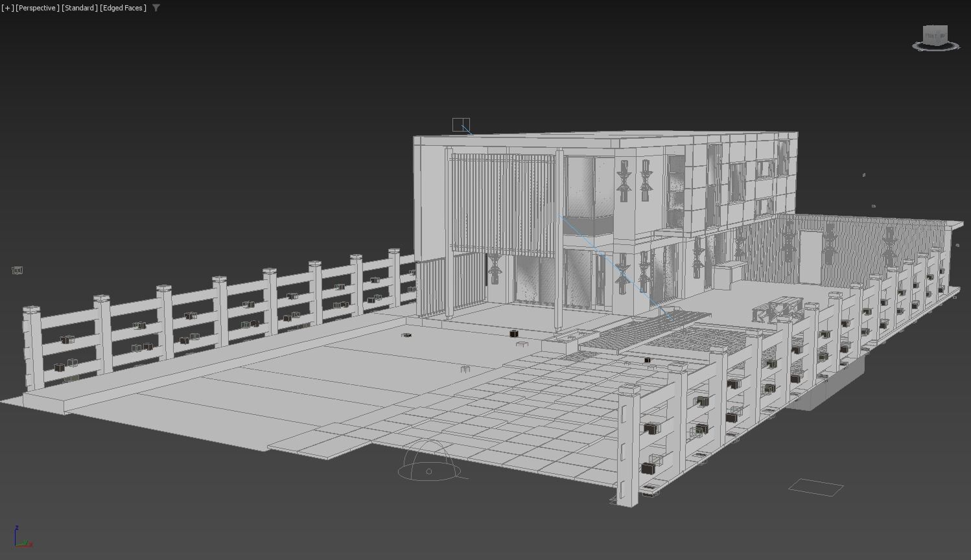Image resolution: width=971 pixels, height=560 pixels.
Task: Select the camera target square above the building roof
Action: [x=461, y=124]
